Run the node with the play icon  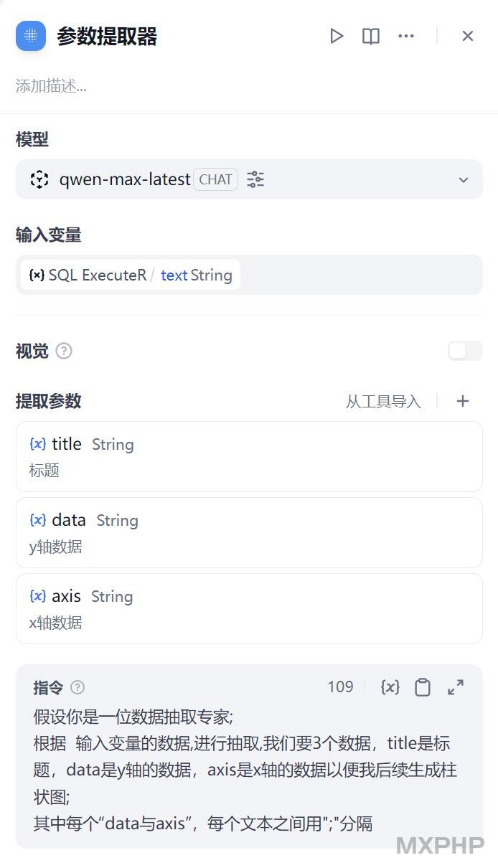pos(336,36)
